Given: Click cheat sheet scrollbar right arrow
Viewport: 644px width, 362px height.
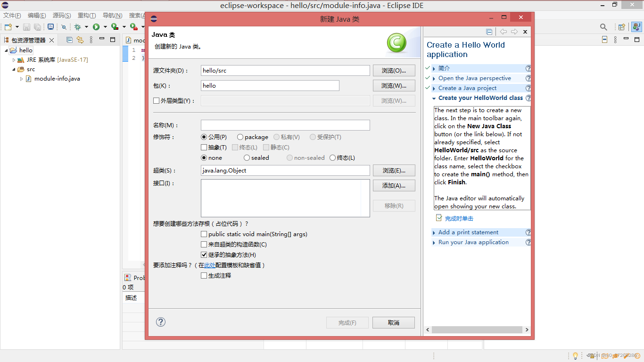Looking at the screenshot, I should [527, 330].
